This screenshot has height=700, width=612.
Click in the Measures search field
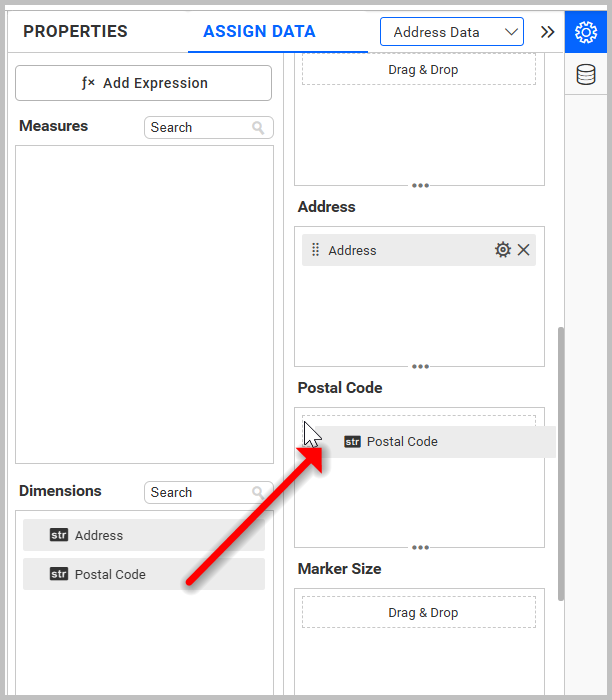click(x=198, y=128)
